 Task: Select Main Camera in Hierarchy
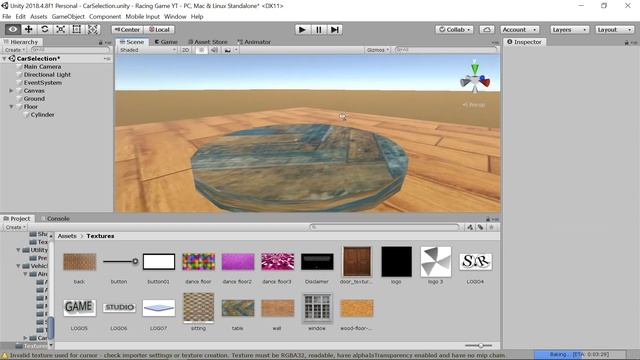pyautogui.click(x=42, y=67)
